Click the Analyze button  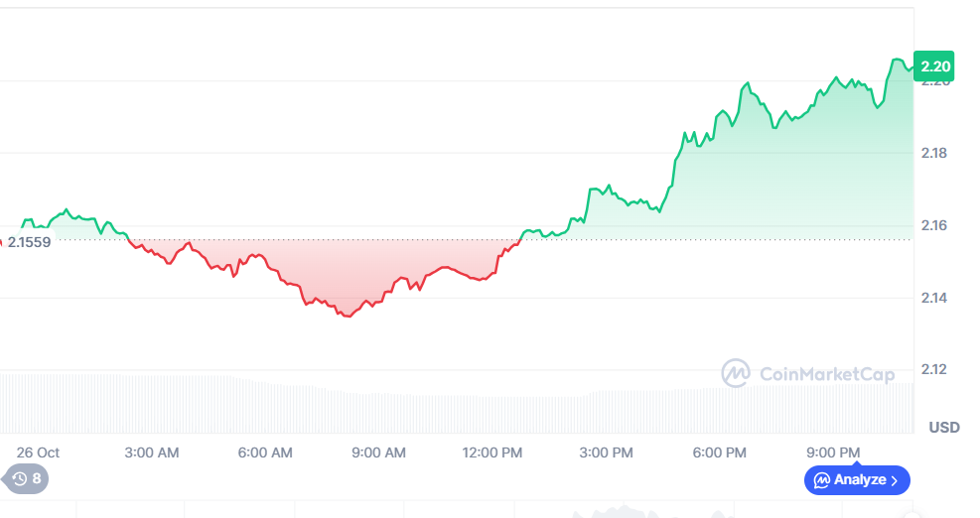click(x=856, y=480)
